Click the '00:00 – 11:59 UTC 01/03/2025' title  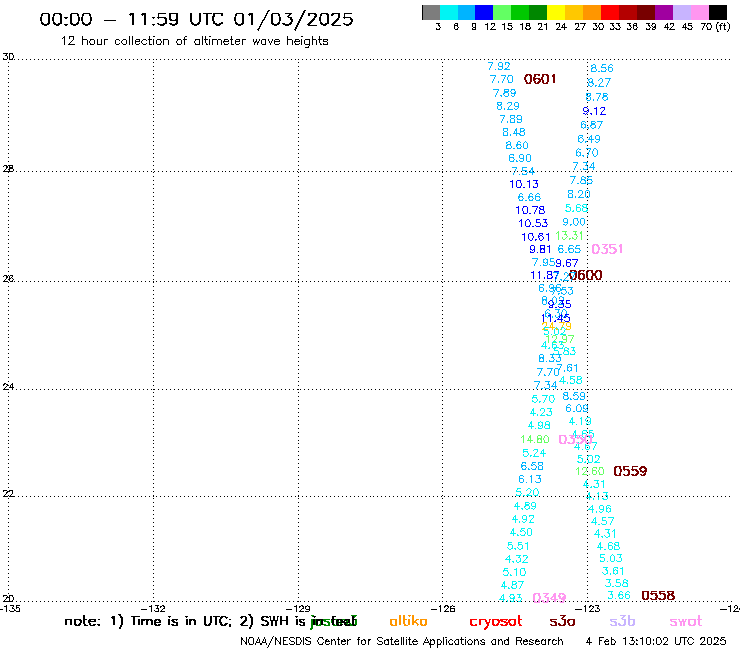[x=196, y=20]
